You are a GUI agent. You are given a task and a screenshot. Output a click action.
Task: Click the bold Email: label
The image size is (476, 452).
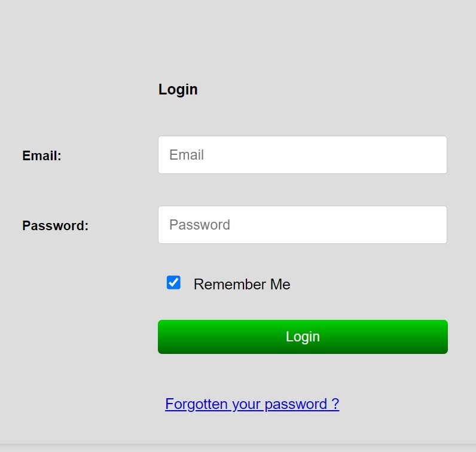click(42, 155)
